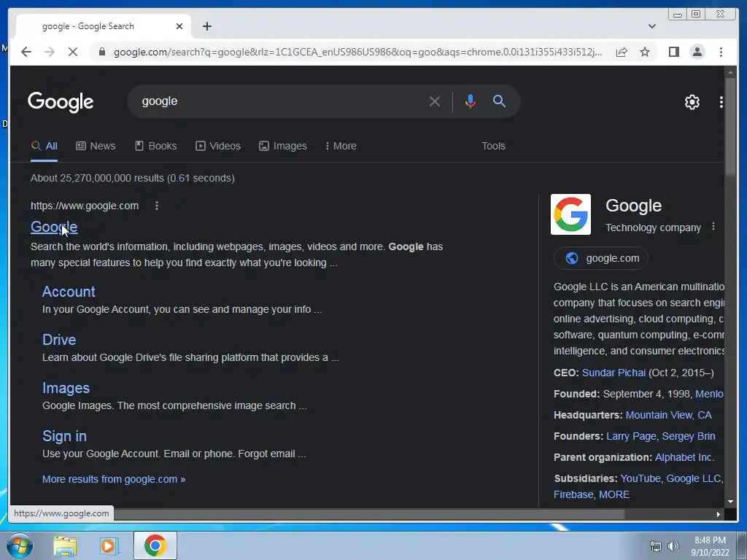The image size is (747, 560).
Task: Bookmark this page with the star icon
Action: pyautogui.click(x=645, y=52)
